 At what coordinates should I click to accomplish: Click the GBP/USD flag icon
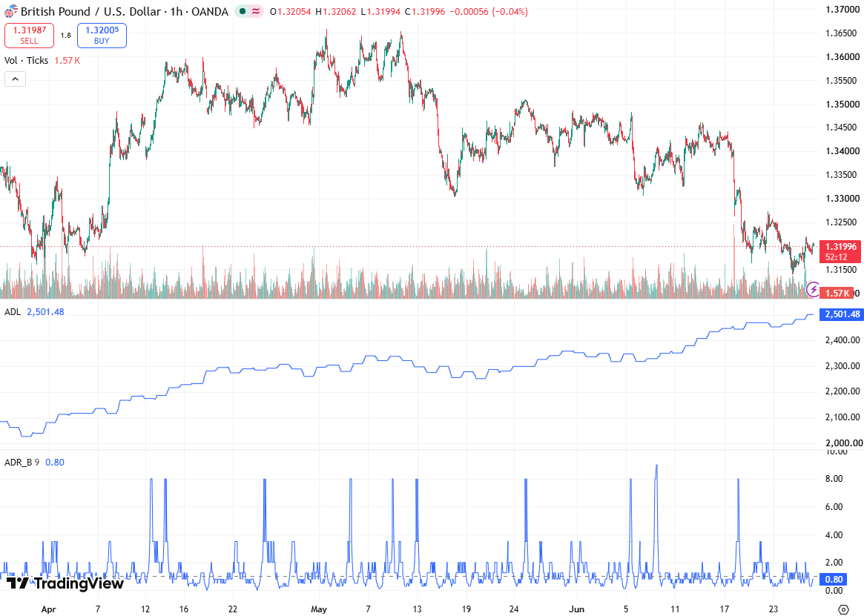[x=11, y=11]
